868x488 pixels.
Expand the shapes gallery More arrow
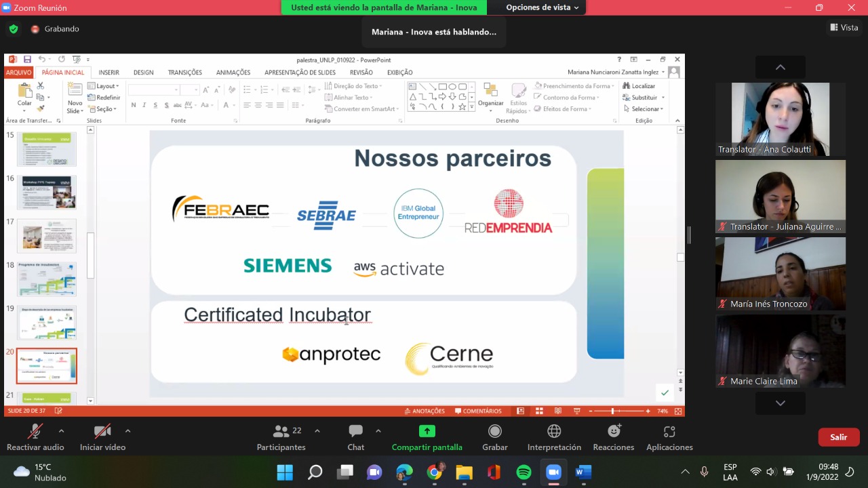tap(472, 107)
